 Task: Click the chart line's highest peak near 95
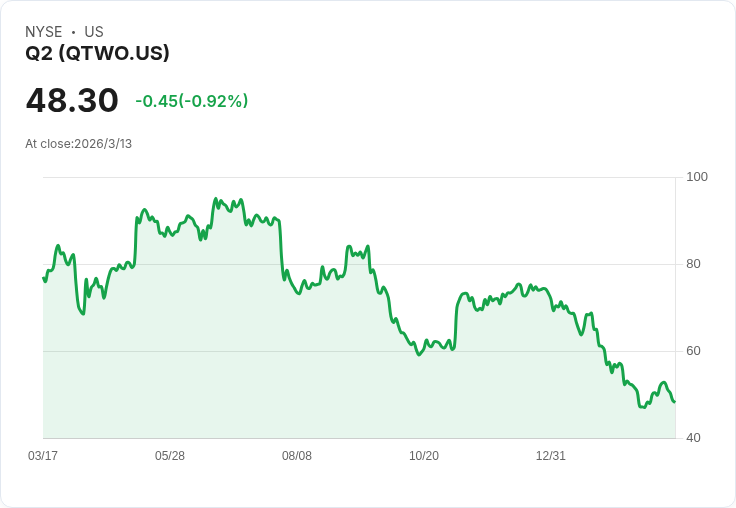216,199
